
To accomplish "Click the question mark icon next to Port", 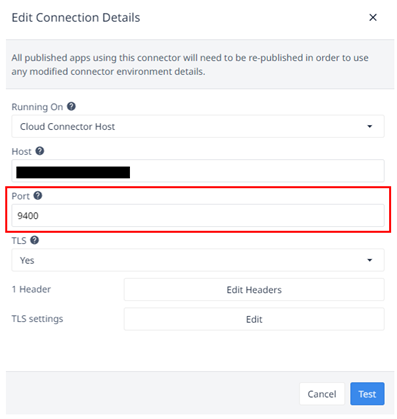I will (38, 195).
